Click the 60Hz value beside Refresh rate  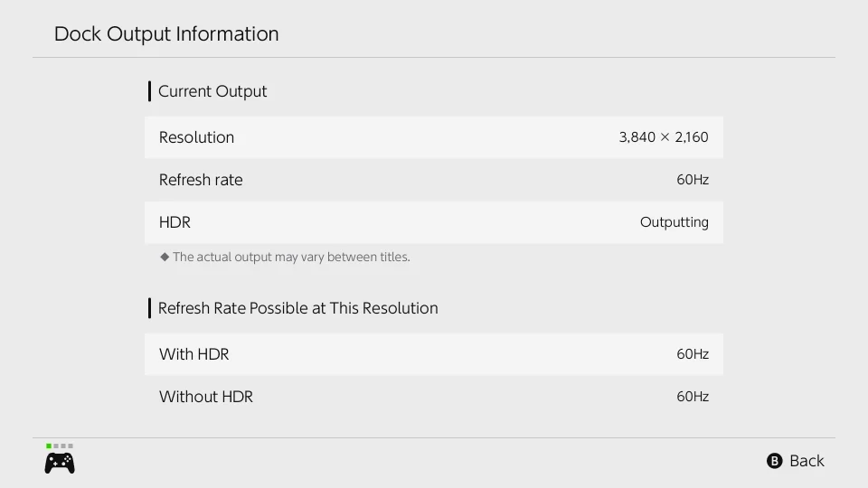tap(693, 180)
